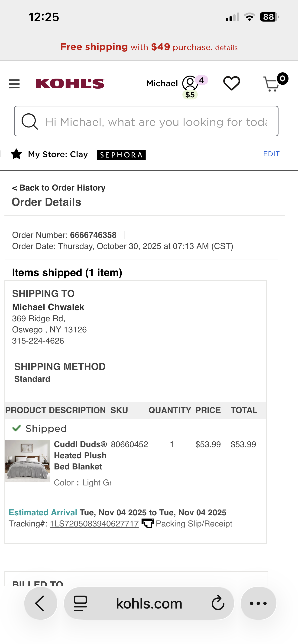Reload the kohls.com page
This screenshot has width=298, height=644.
point(218,603)
